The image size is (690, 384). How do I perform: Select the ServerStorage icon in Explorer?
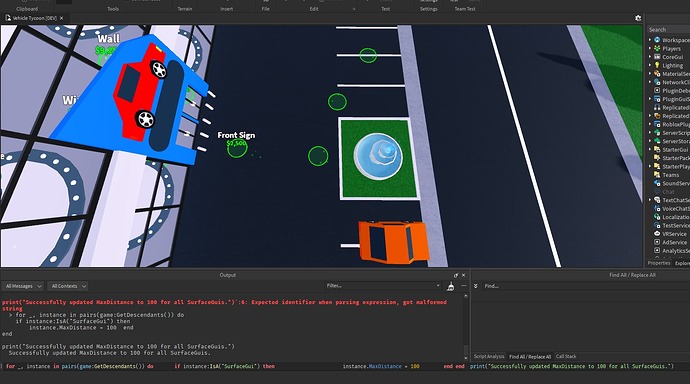coord(657,141)
